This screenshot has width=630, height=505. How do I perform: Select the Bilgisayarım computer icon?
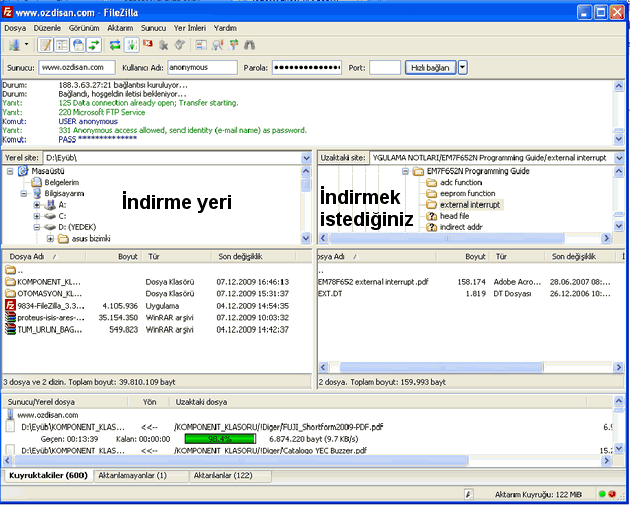point(37,194)
